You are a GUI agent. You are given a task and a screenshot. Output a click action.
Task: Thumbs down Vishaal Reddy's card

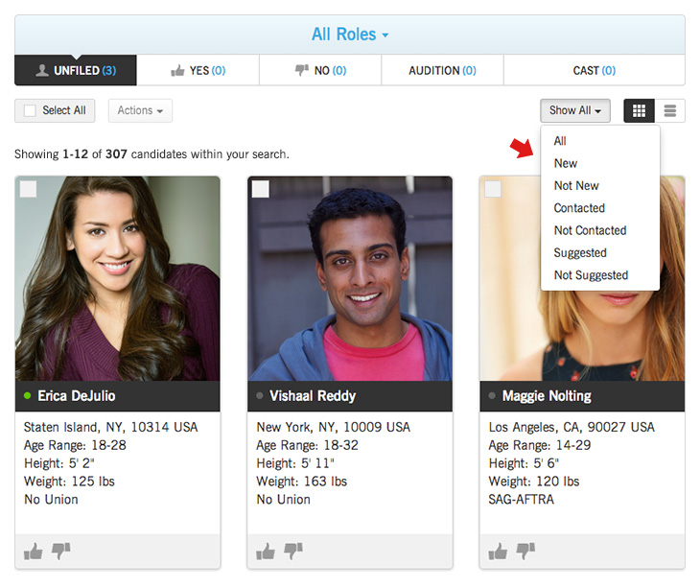tap(292, 552)
